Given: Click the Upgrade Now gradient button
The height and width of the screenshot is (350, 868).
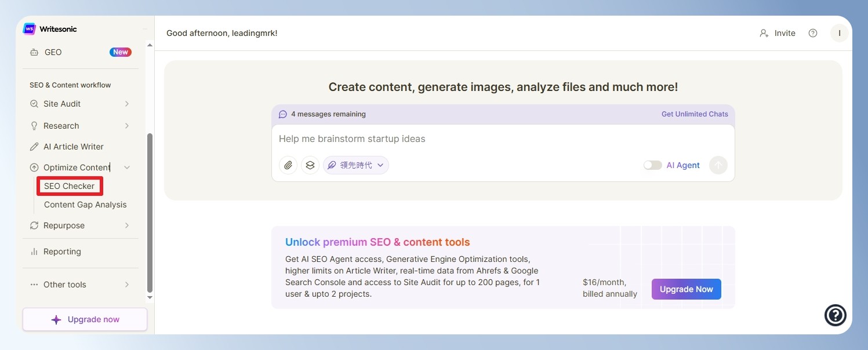Looking at the screenshot, I should (x=687, y=289).
